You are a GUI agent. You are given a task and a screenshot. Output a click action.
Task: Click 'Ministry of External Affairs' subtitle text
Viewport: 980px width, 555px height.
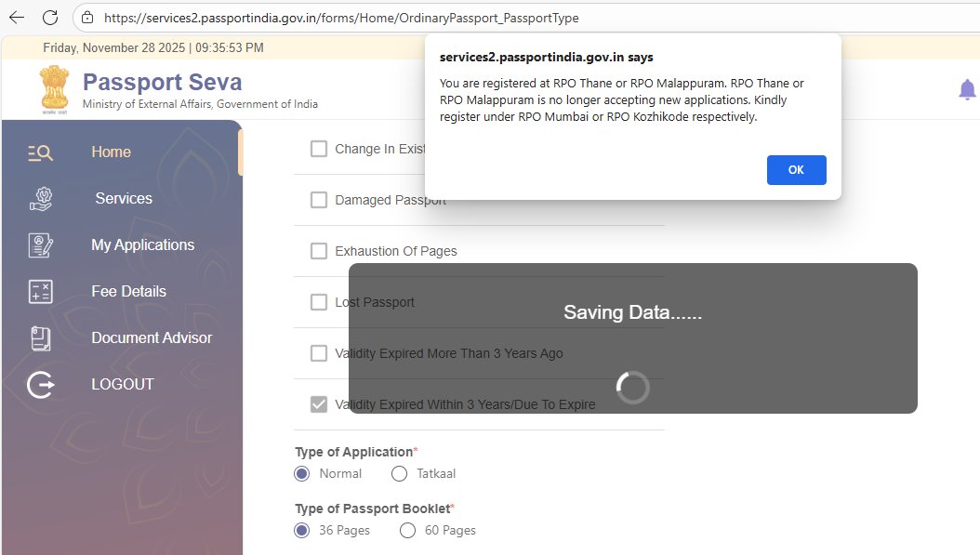200,104
